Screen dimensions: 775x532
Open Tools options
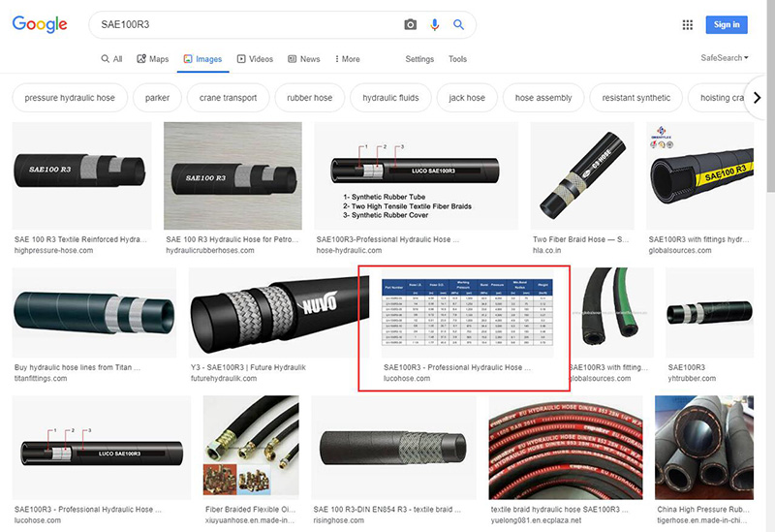click(457, 59)
